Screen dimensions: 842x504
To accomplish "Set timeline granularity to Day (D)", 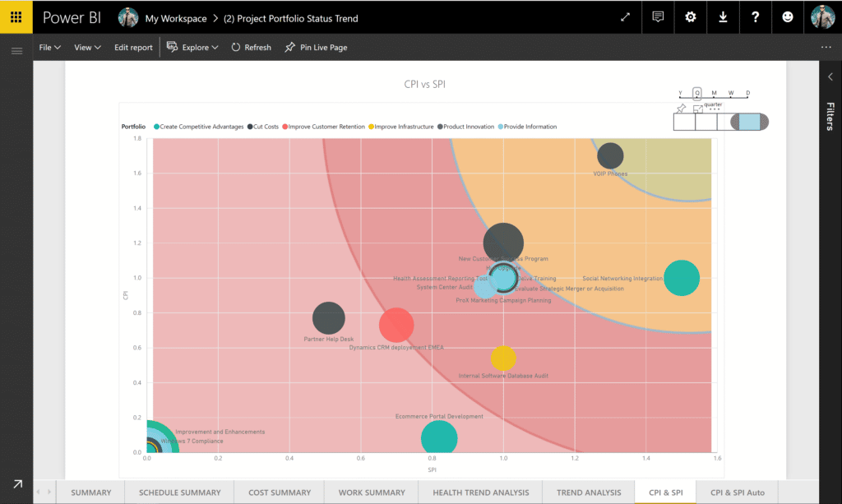I will [747, 93].
